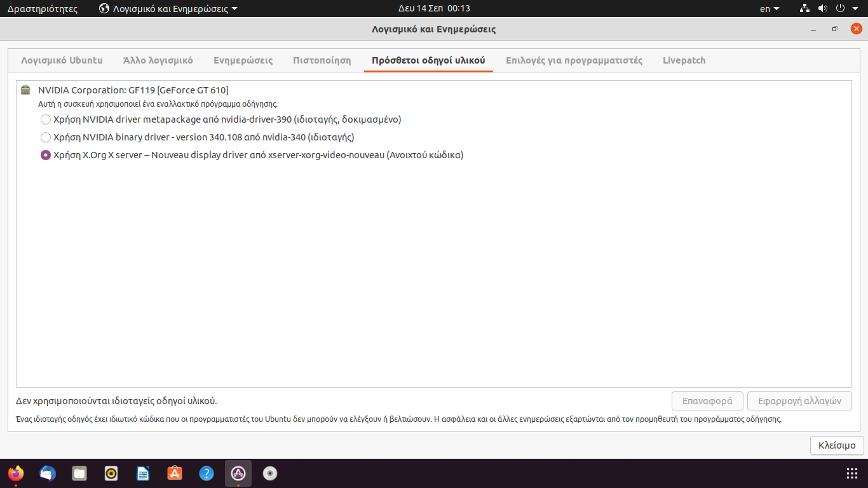Screen dimensions: 868x488
Task: Open Firefox from the dock
Action: [16, 473]
